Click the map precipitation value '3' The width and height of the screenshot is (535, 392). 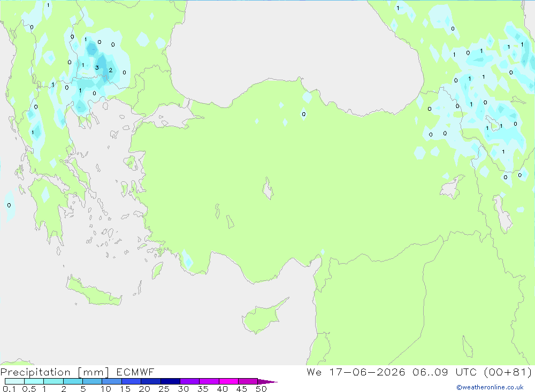click(97, 67)
